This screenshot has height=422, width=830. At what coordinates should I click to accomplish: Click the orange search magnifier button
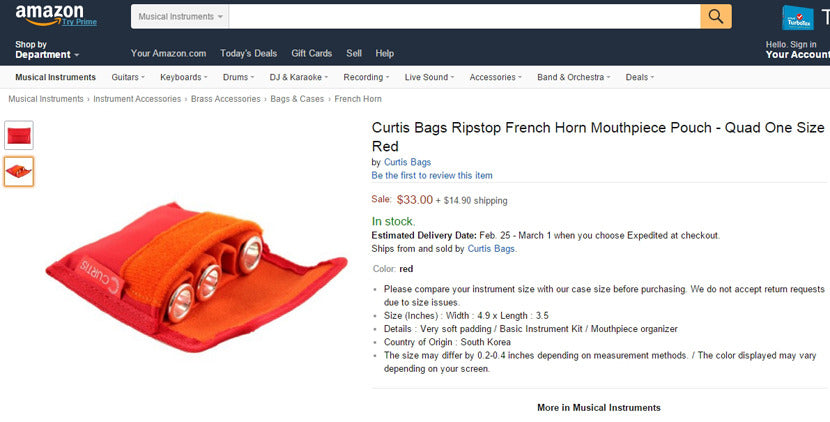[715, 16]
